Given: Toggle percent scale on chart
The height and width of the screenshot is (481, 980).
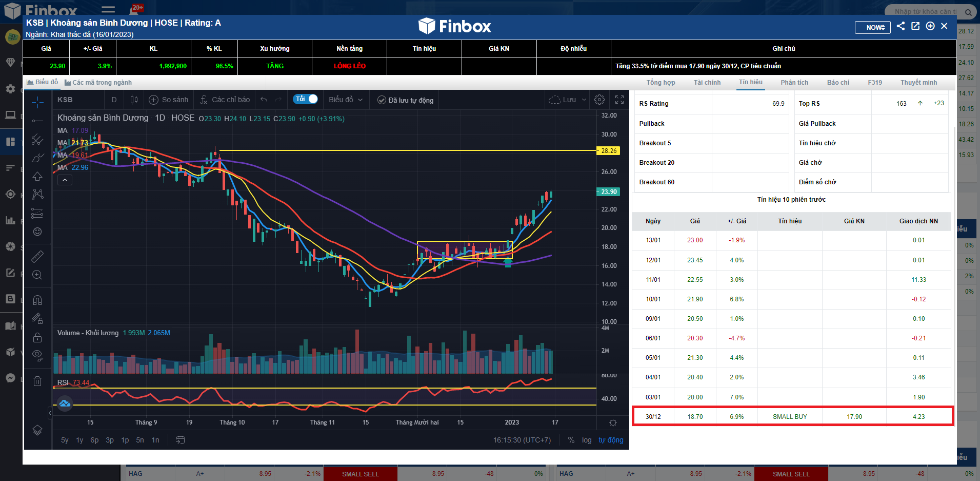Looking at the screenshot, I should pos(571,440).
